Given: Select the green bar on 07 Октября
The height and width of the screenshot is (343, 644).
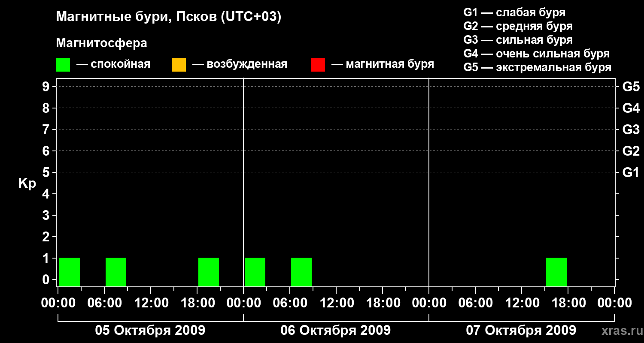Looking at the screenshot, I should point(556,272).
